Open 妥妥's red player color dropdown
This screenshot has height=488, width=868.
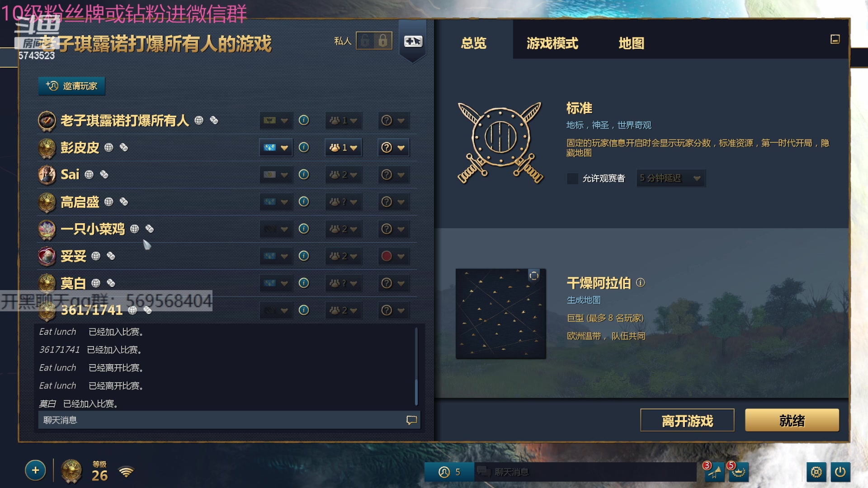393,256
